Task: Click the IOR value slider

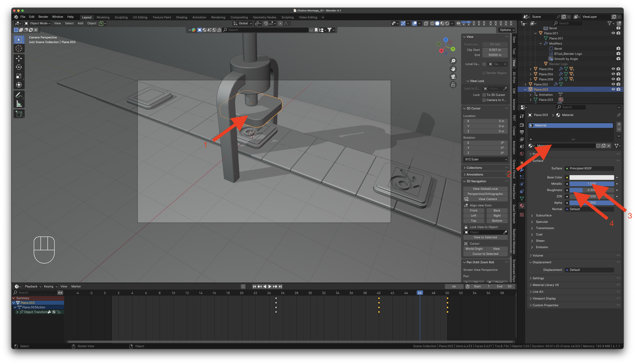Action: coord(591,196)
